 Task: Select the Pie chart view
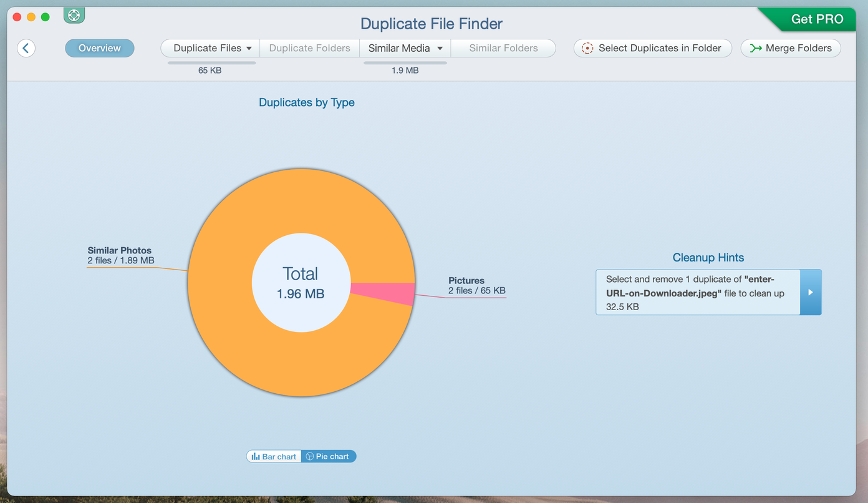(x=329, y=457)
